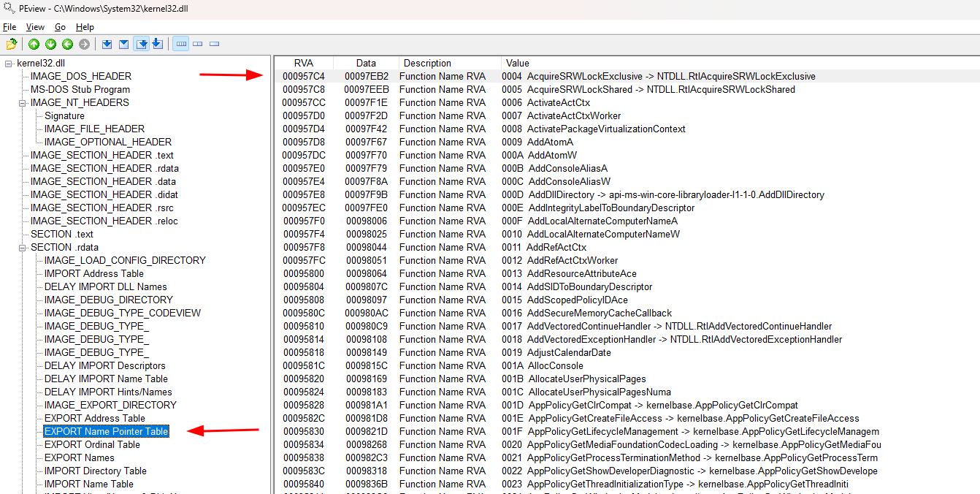This screenshot has width=980, height=494.
Task: Click the green back-arrow navigation icon
Action: 67,44
